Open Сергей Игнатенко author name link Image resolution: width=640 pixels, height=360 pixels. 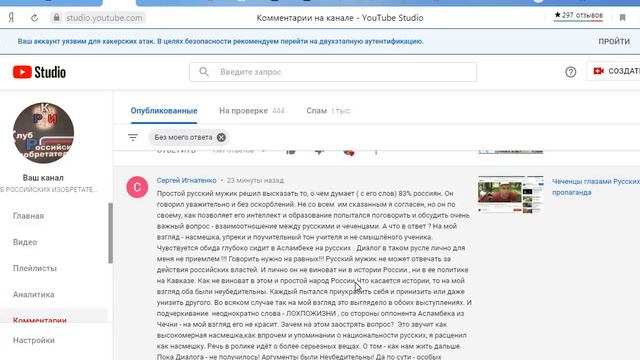coord(187,180)
